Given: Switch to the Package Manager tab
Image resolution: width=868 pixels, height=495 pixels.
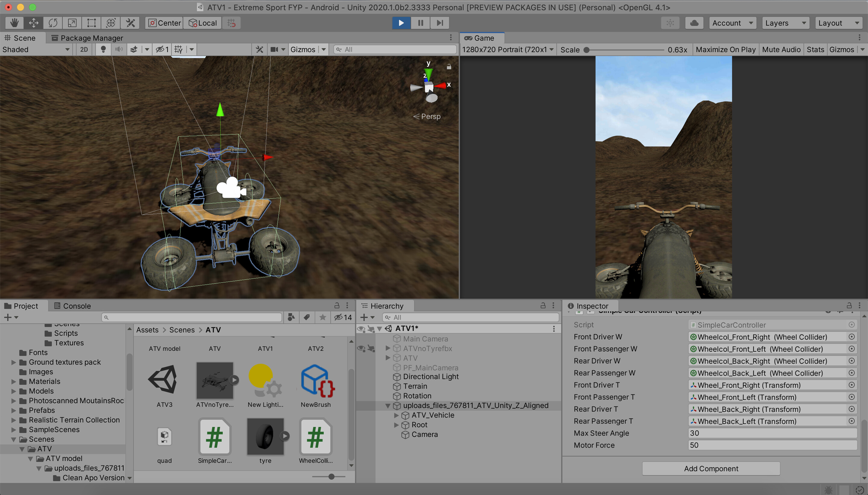Looking at the screenshot, I should [87, 38].
